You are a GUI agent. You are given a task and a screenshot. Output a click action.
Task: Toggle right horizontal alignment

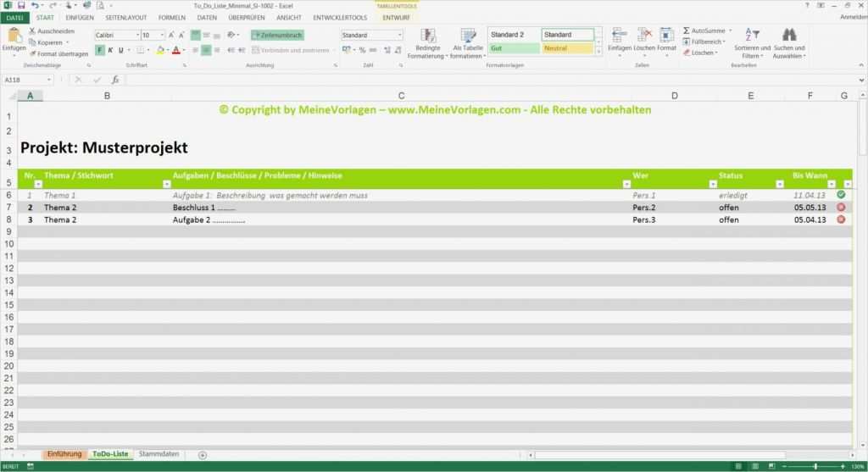pyautogui.click(x=216, y=50)
